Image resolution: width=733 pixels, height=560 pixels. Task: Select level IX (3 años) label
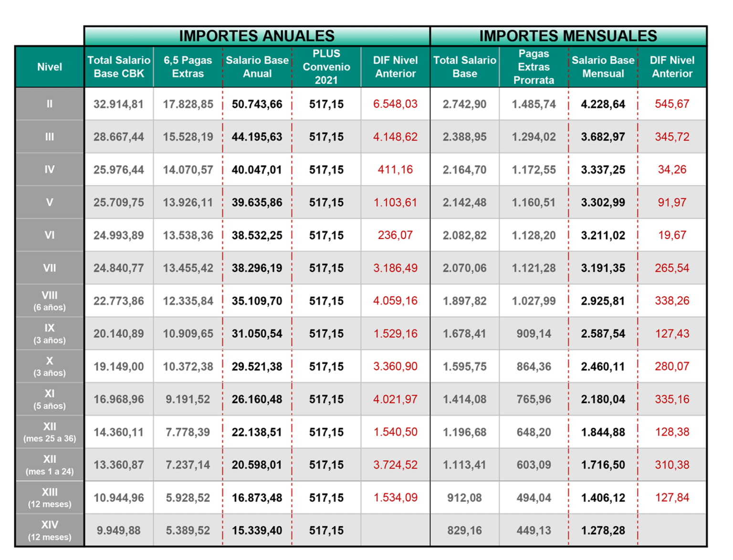[50, 334]
